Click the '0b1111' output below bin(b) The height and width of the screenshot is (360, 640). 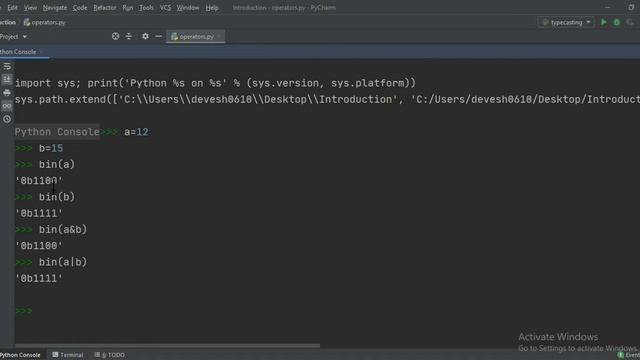(x=39, y=213)
